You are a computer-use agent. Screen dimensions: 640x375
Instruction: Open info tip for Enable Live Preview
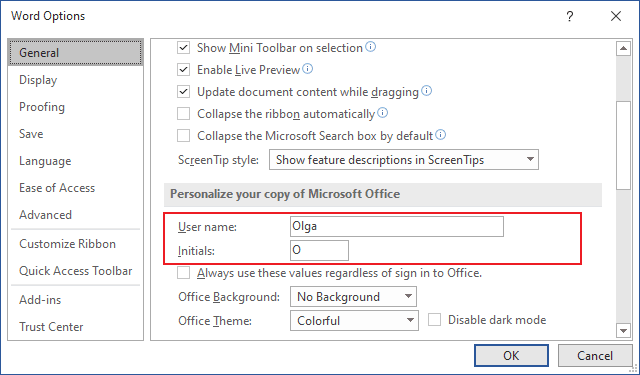307,69
